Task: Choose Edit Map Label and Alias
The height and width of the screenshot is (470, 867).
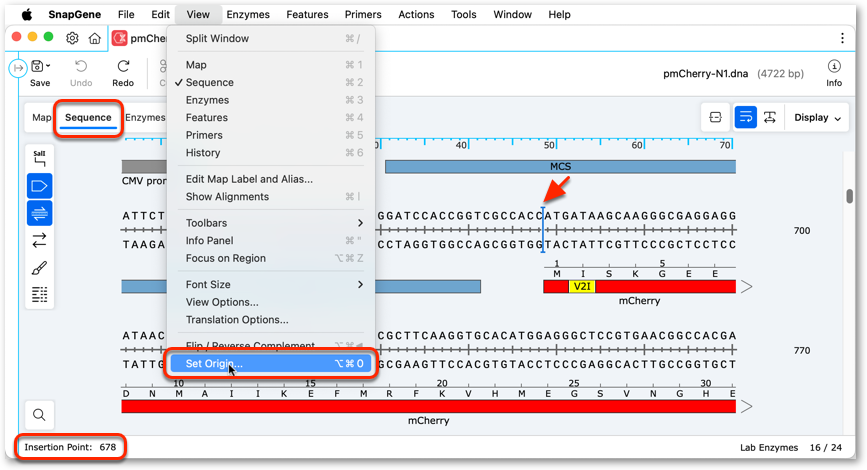Action: pyautogui.click(x=271, y=179)
